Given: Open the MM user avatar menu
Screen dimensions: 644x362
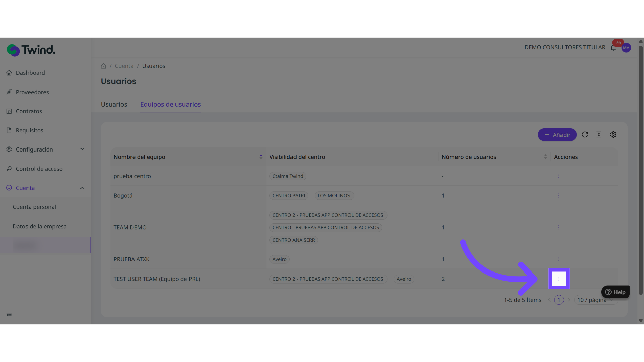Looking at the screenshot, I should 626,48.
